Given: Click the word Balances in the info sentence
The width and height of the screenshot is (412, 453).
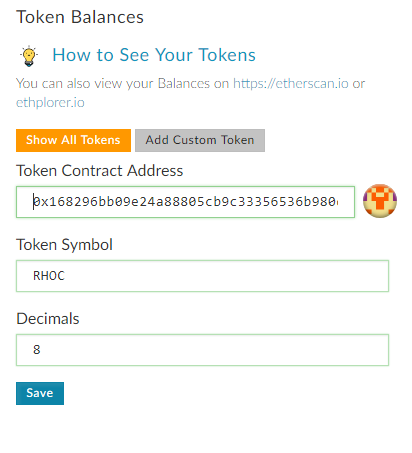Looking at the screenshot, I should (x=184, y=83).
